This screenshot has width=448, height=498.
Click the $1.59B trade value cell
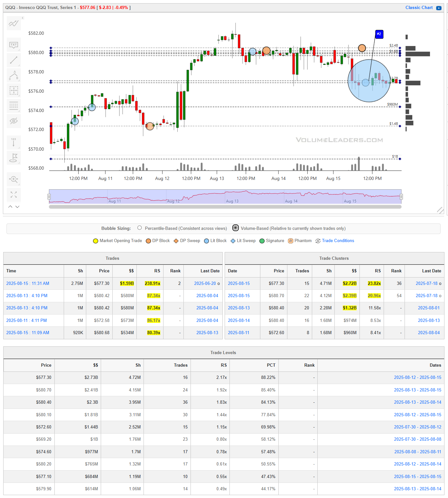[127, 283]
